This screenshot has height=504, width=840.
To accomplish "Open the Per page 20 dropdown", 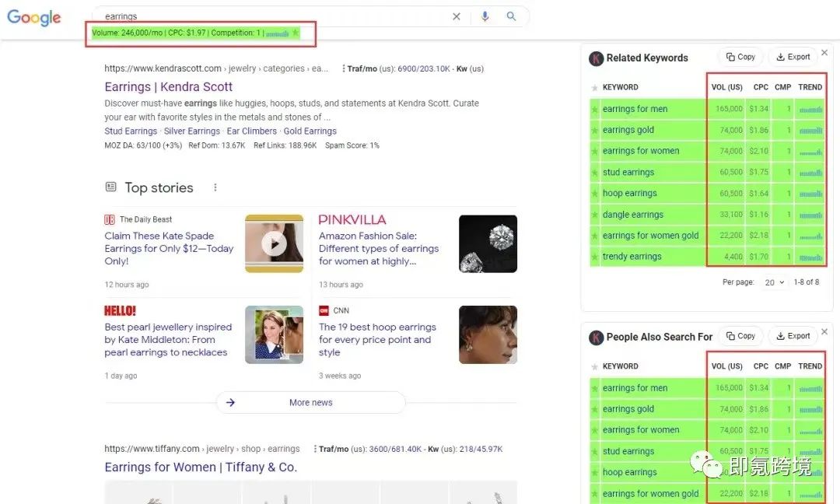I will (774, 282).
